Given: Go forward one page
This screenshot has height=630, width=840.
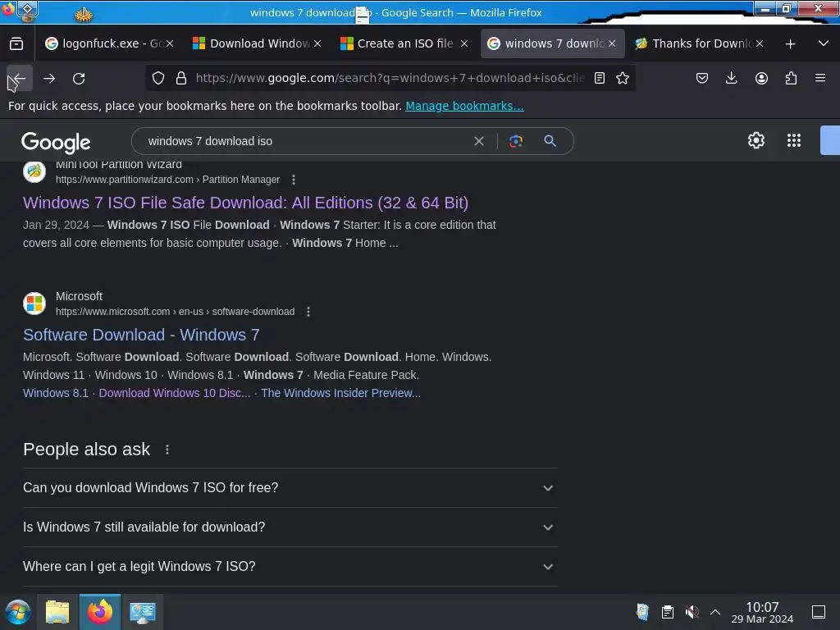Looking at the screenshot, I should tap(49, 78).
